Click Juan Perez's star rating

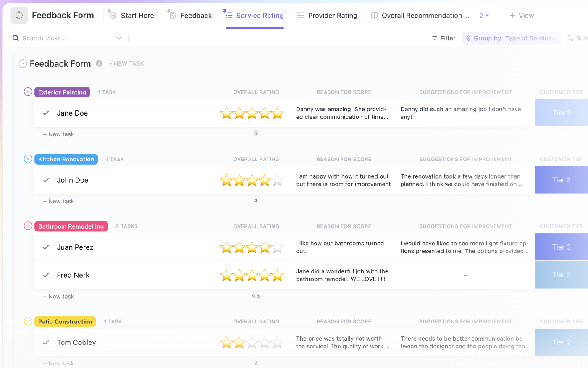coord(252,247)
